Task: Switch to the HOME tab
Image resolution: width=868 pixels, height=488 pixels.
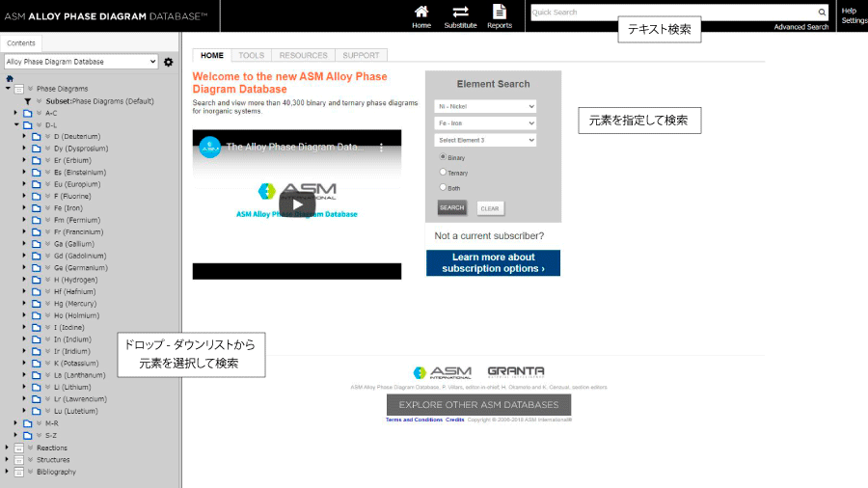Action: point(212,55)
